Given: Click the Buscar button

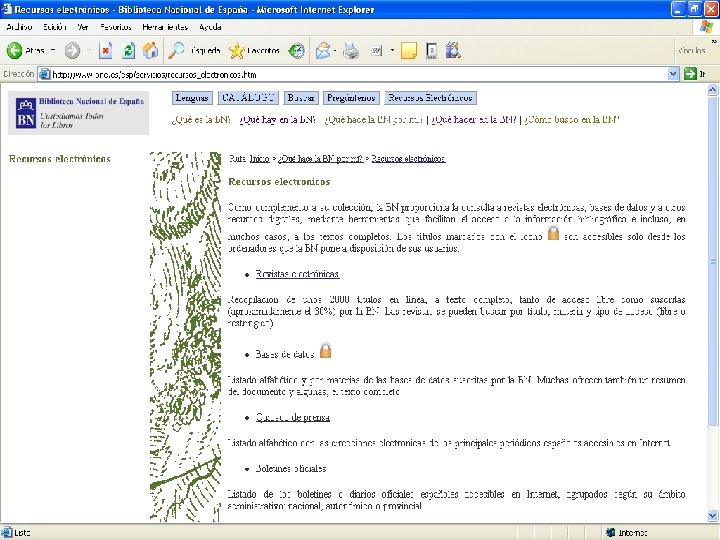Looking at the screenshot, I should point(301,98).
